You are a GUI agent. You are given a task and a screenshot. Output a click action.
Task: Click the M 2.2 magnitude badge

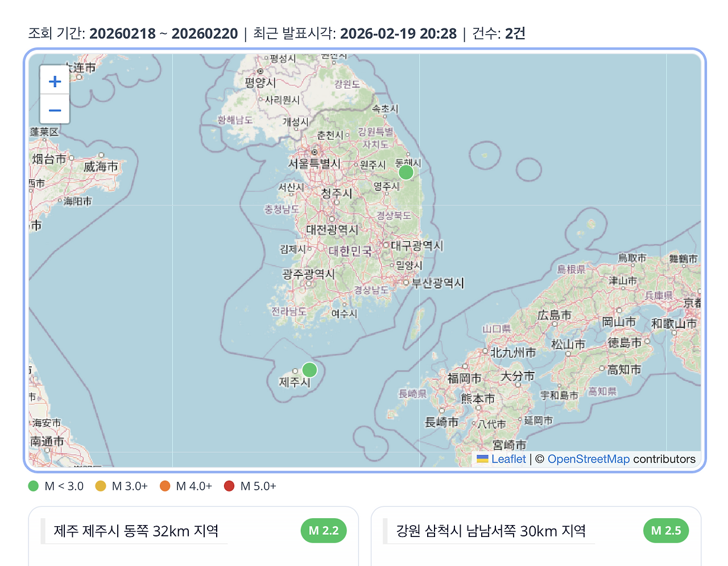click(323, 530)
